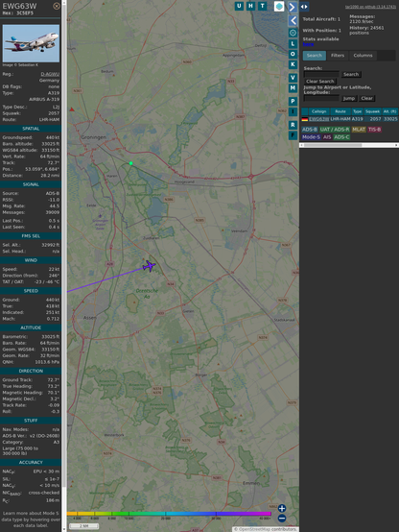The width and height of the screenshot is (399, 532).
Task: Click the Jump to Airport input field
Action: pyautogui.click(x=321, y=98)
